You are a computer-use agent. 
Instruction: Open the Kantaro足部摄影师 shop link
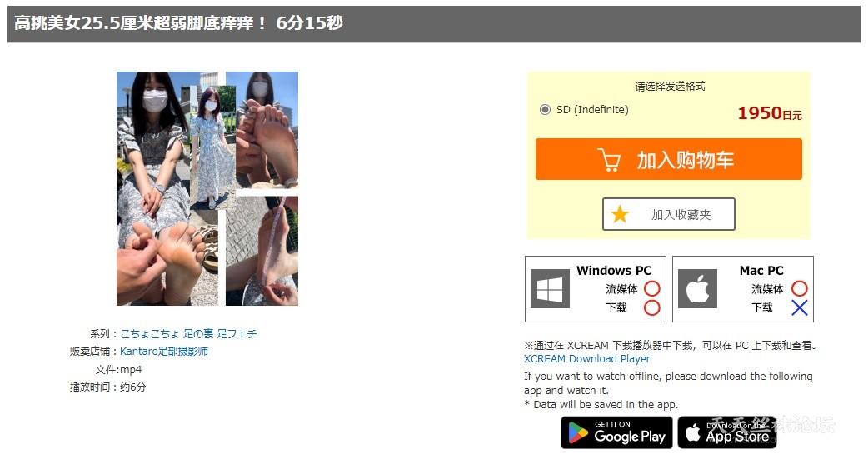click(164, 351)
